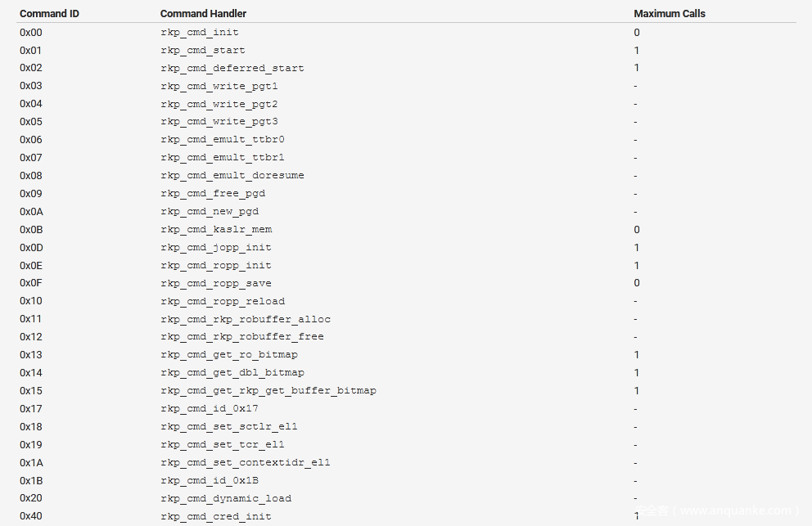This screenshot has width=812, height=526.
Task: Click the Command Handler column header
Action: (203, 14)
